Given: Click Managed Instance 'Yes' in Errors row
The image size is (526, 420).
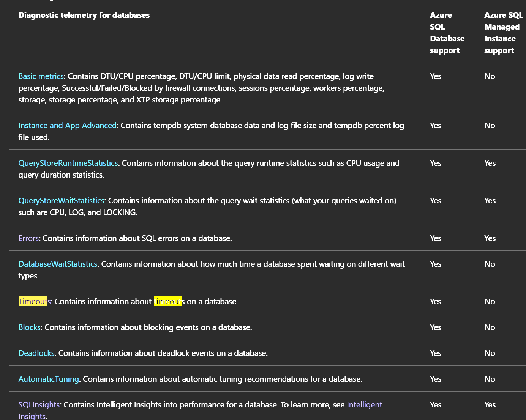Looking at the screenshot, I should [490, 238].
